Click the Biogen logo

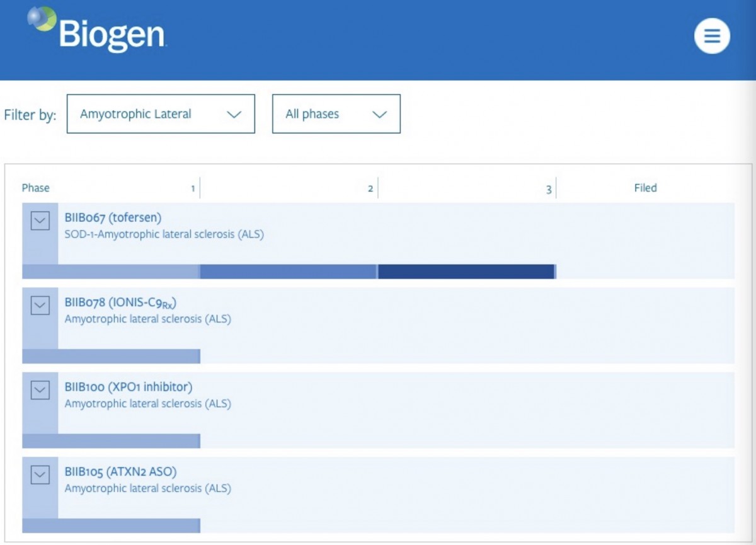[x=96, y=30]
